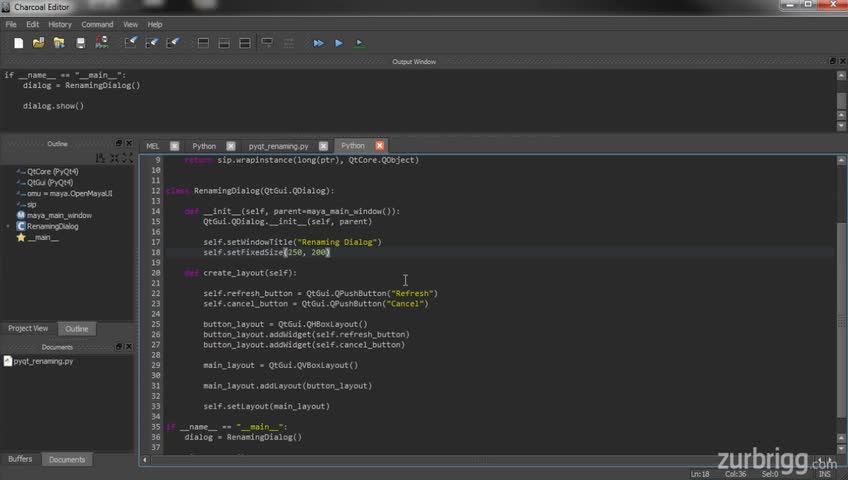This screenshot has height=480, width=848.
Task: Expand the RenamingDialog class tree node
Action: [x=9, y=227]
